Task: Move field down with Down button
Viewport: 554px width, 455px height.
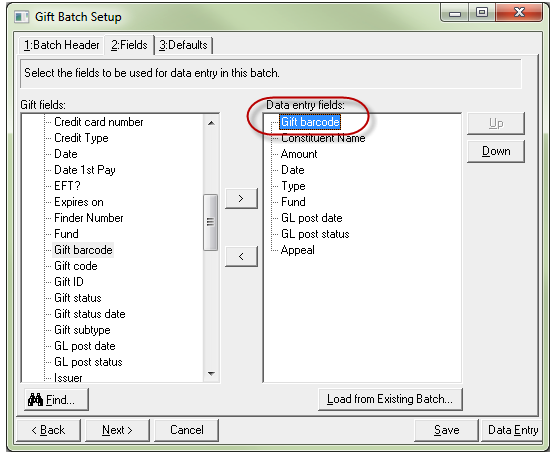Action: pos(496,151)
